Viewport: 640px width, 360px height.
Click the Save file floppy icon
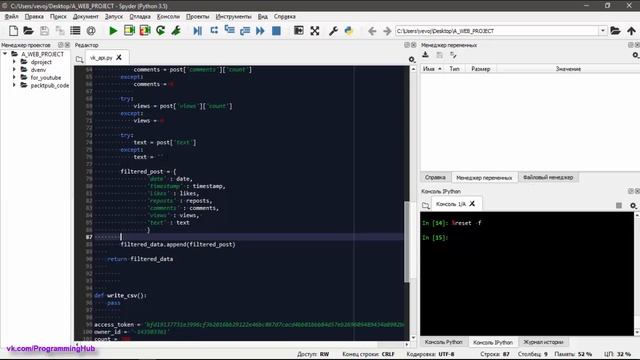click(44, 31)
